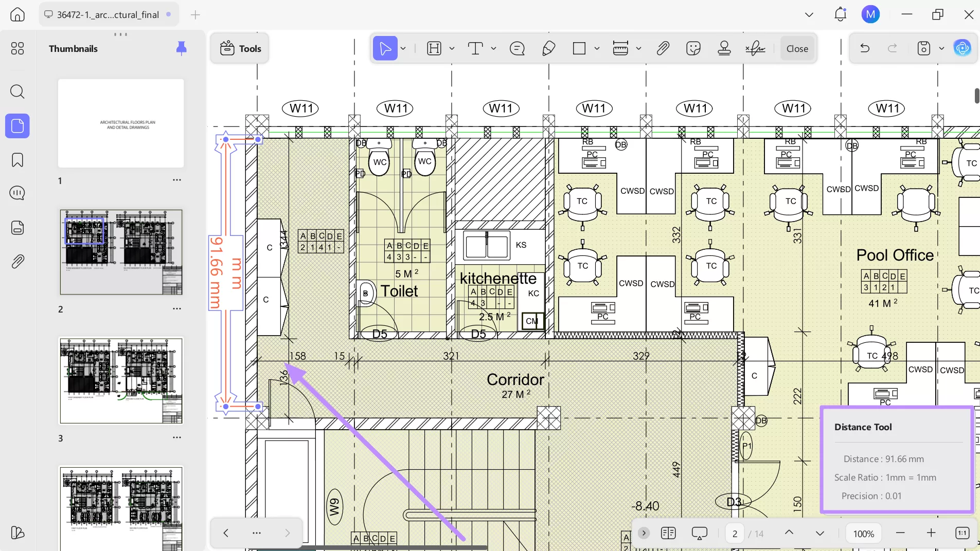Open the tab list dropdown chevron
Screen dimensions: 980x551
click(x=809, y=15)
